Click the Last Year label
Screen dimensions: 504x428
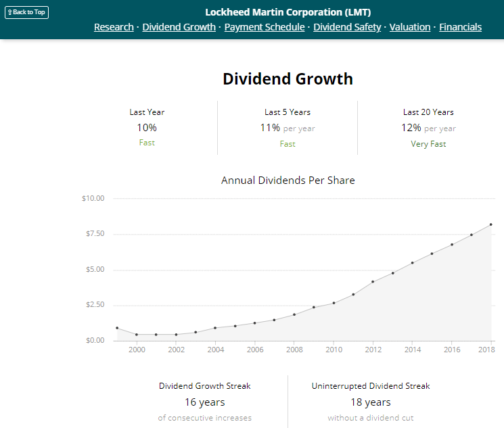(x=147, y=112)
